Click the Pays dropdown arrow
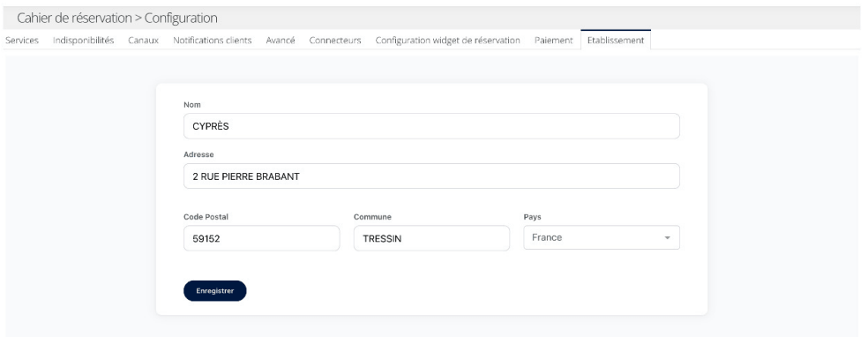 pos(667,238)
